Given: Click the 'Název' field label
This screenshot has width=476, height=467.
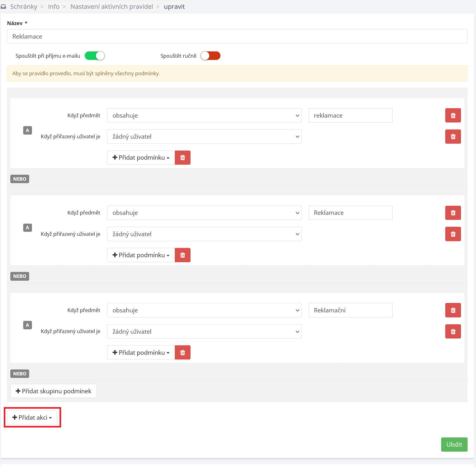Looking at the screenshot, I should [x=15, y=23].
